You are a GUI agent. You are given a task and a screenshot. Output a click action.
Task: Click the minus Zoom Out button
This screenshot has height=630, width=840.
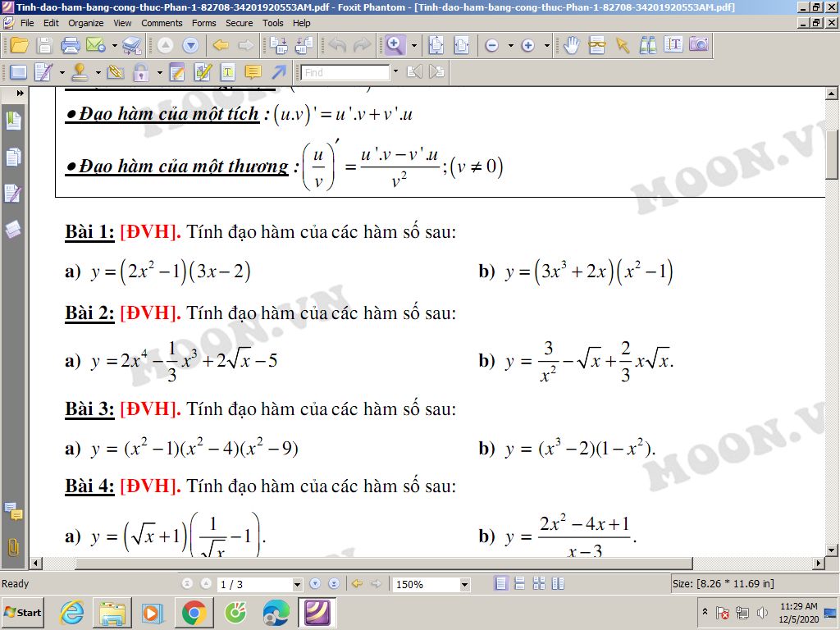coord(492,46)
